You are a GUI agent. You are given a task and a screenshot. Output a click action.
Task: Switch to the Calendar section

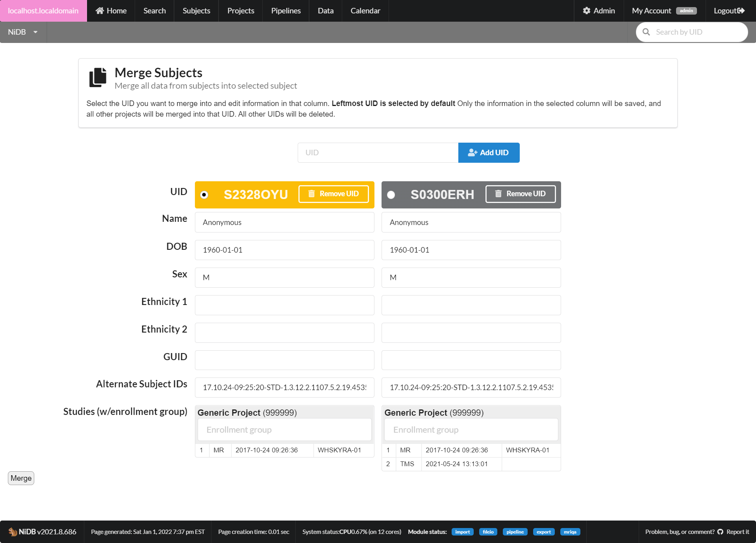click(365, 11)
